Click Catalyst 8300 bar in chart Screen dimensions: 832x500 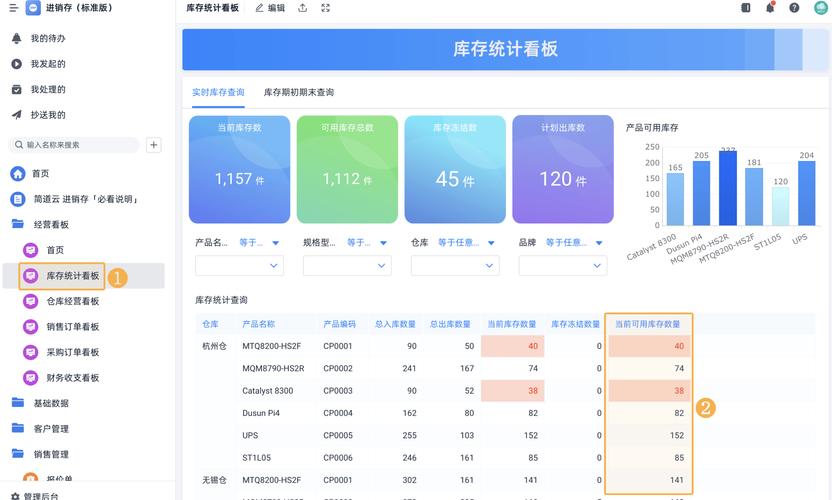pos(675,199)
